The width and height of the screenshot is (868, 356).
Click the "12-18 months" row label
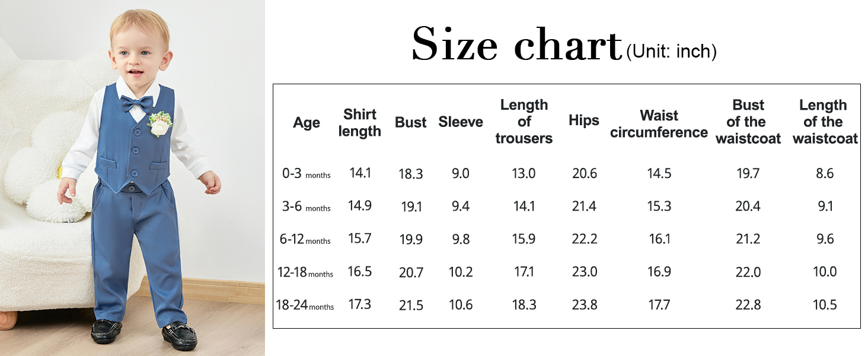click(x=305, y=273)
